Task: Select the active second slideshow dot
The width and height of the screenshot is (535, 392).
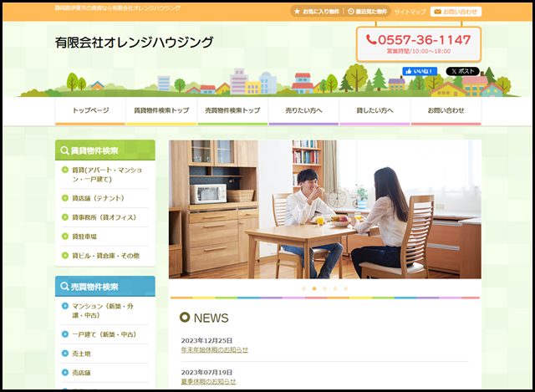Action: click(x=314, y=288)
